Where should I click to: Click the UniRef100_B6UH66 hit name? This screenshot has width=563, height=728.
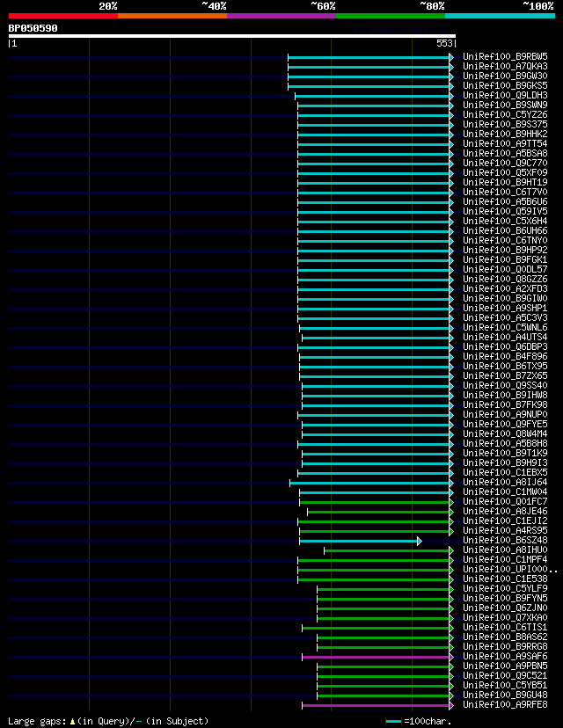[505, 230]
